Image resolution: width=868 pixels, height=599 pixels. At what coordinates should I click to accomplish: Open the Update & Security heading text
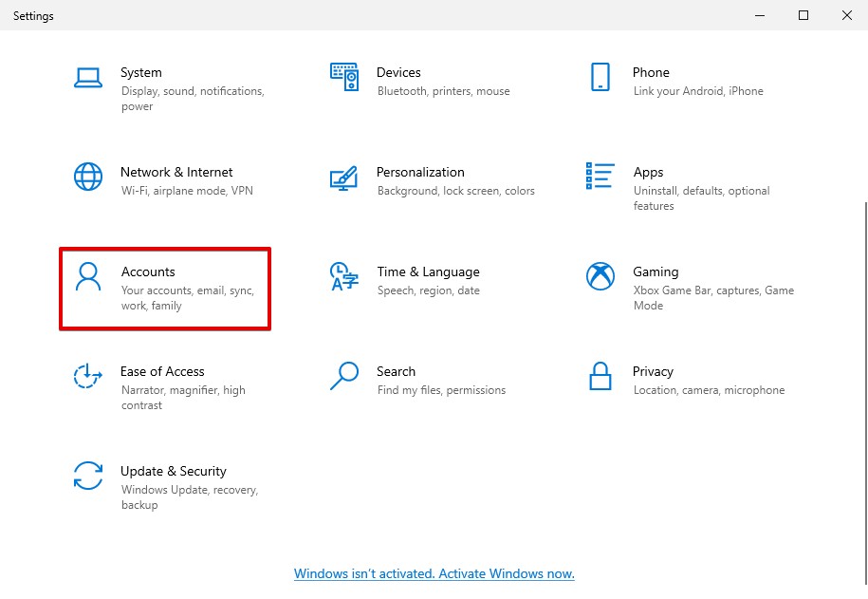point(173,471)
